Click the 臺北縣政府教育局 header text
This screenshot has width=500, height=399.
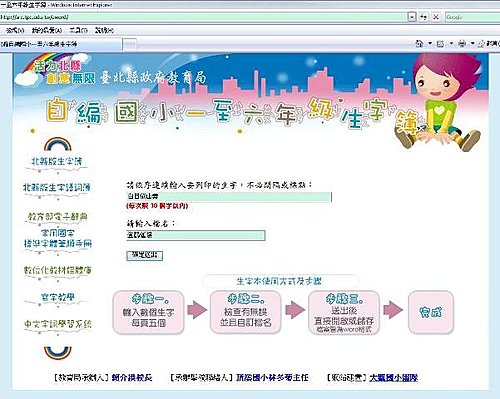(x=153, y=78)
